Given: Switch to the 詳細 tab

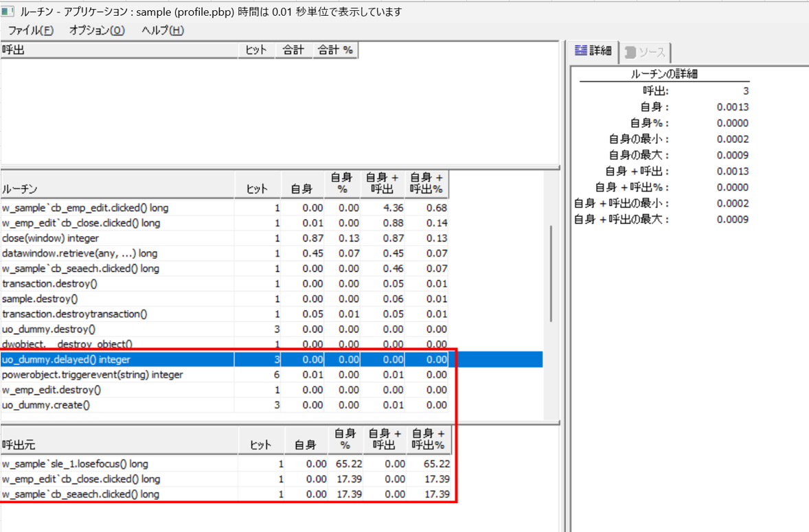Looking at the screenshot, I should pyautogui.click(x=593, y=51).
